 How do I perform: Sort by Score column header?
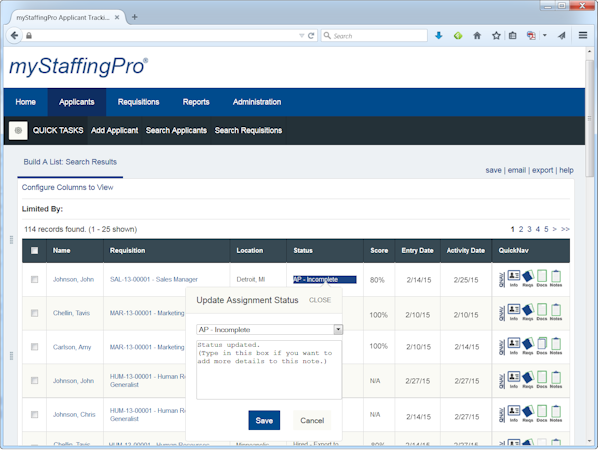pyautogui.click(x=379, y=251)
